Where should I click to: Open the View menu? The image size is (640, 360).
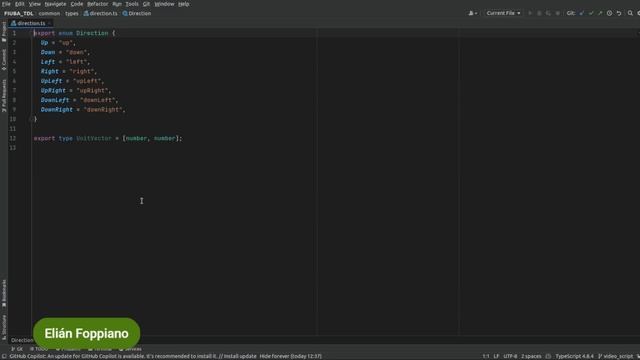[x=35, y=4]
